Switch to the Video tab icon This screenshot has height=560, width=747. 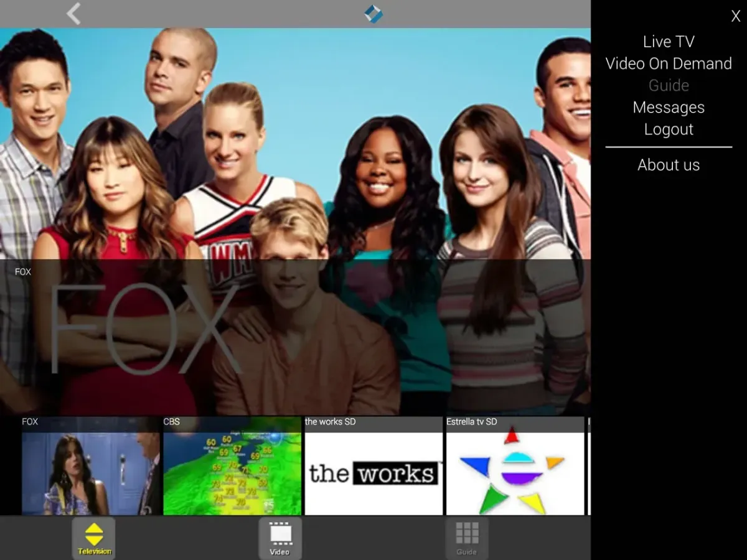[x=280, y=538]
